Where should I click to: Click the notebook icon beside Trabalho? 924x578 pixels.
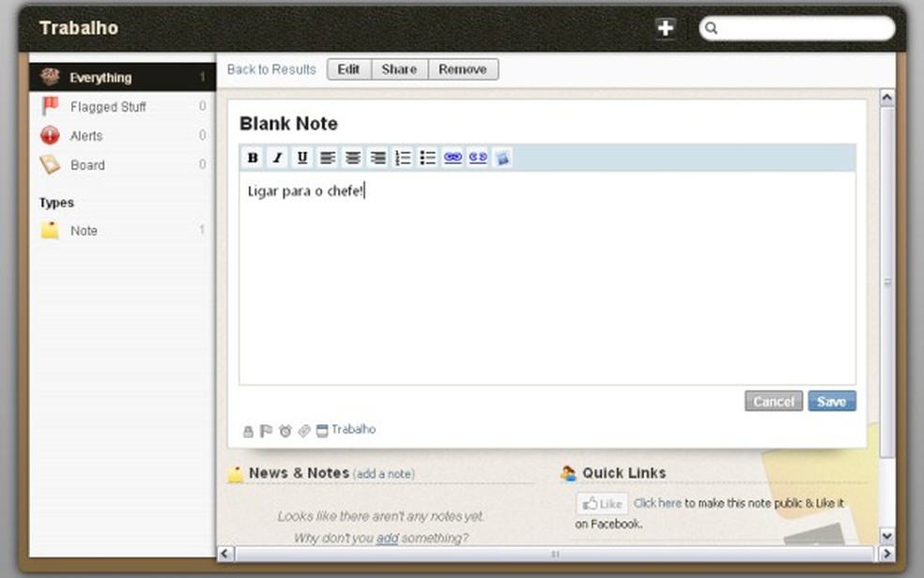[322, 431]
